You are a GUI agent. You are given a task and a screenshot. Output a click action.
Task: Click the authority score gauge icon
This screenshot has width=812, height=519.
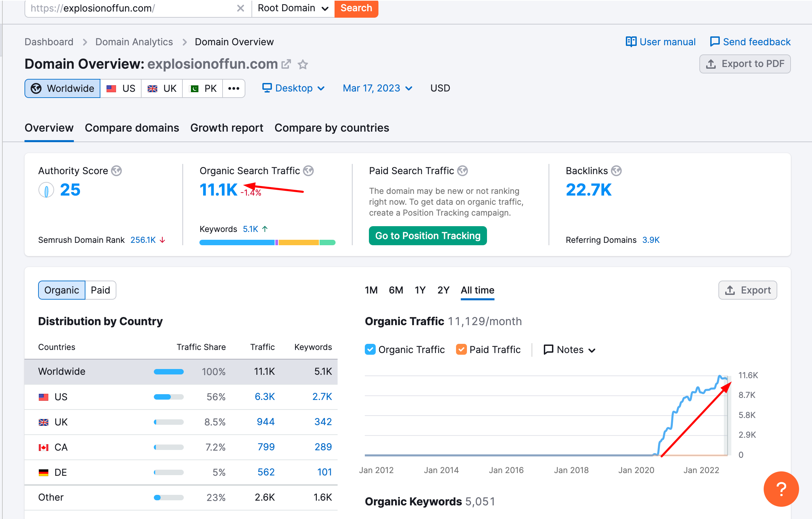click(x=46, y=190)
